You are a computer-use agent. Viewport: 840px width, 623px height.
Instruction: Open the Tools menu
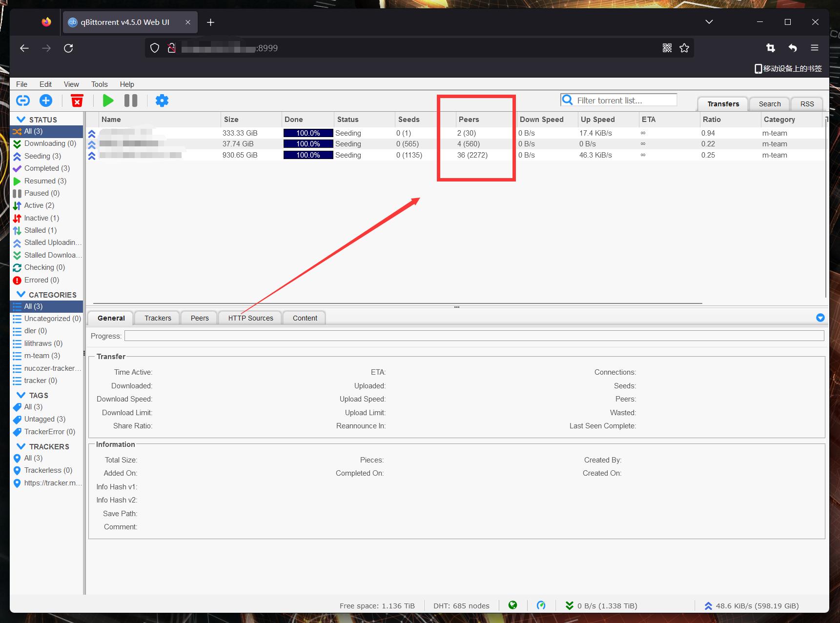click(99, 84)
